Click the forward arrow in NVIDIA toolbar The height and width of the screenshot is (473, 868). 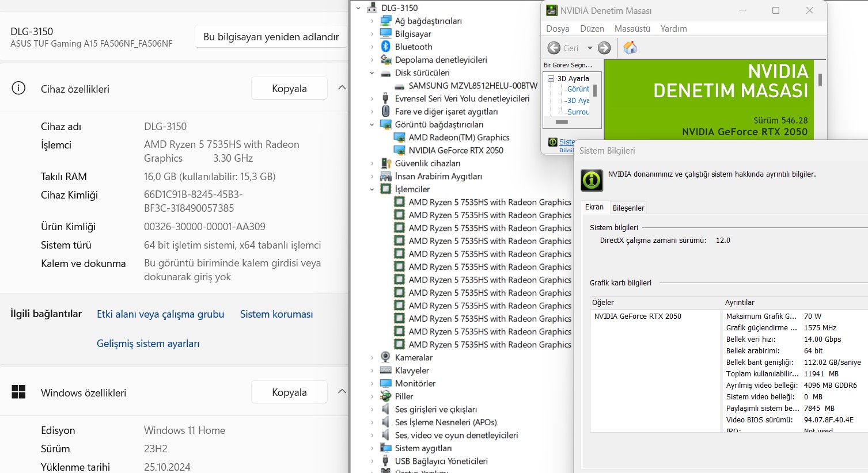tap(604, 48)
